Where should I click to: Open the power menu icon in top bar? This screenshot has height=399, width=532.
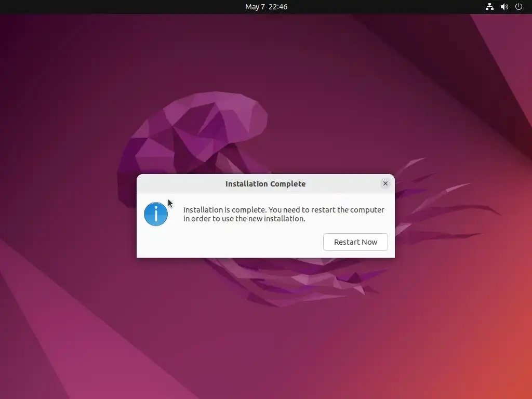[519, 7]
